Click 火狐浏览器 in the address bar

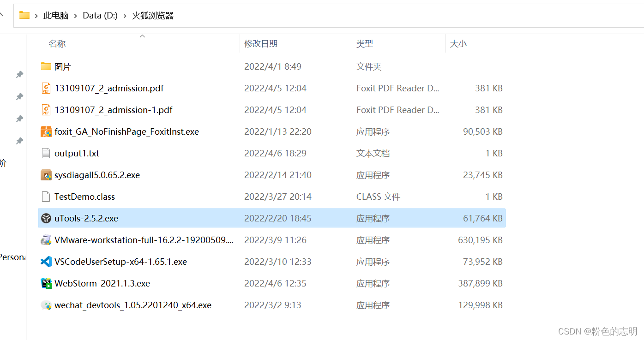153,15
